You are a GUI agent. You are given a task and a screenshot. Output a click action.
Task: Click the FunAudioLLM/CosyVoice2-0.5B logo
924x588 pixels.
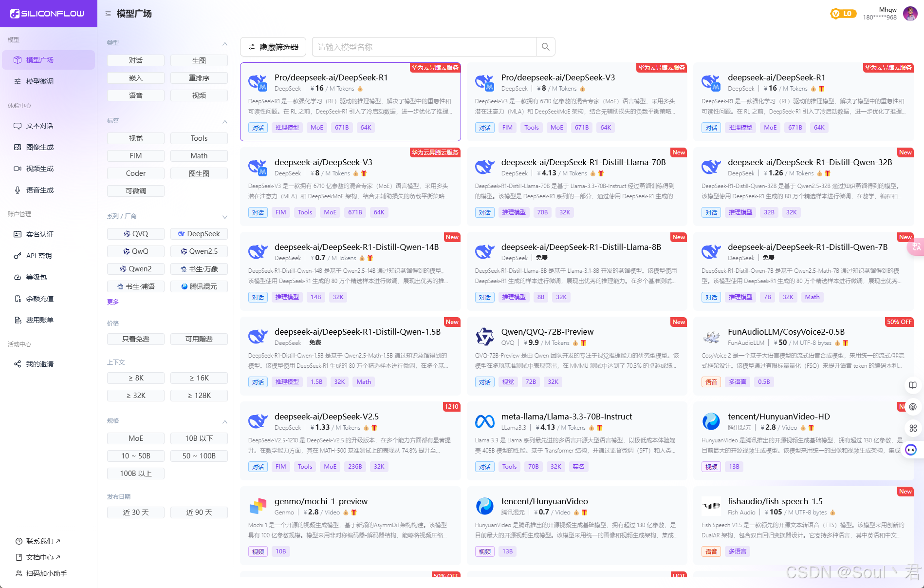point(711,337)
